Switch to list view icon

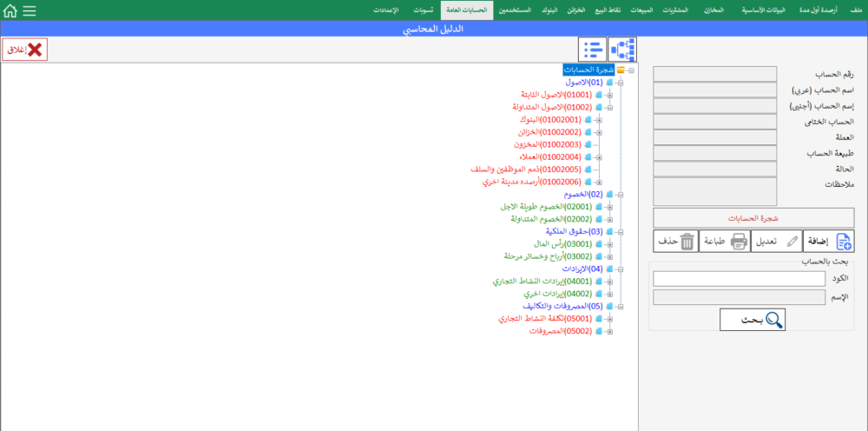[x=593, y=50]
